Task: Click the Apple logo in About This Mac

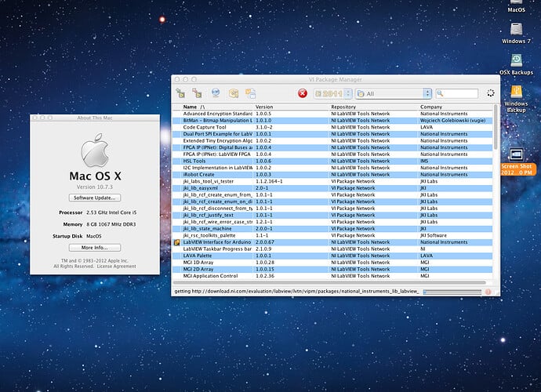Action: [95, 151]
